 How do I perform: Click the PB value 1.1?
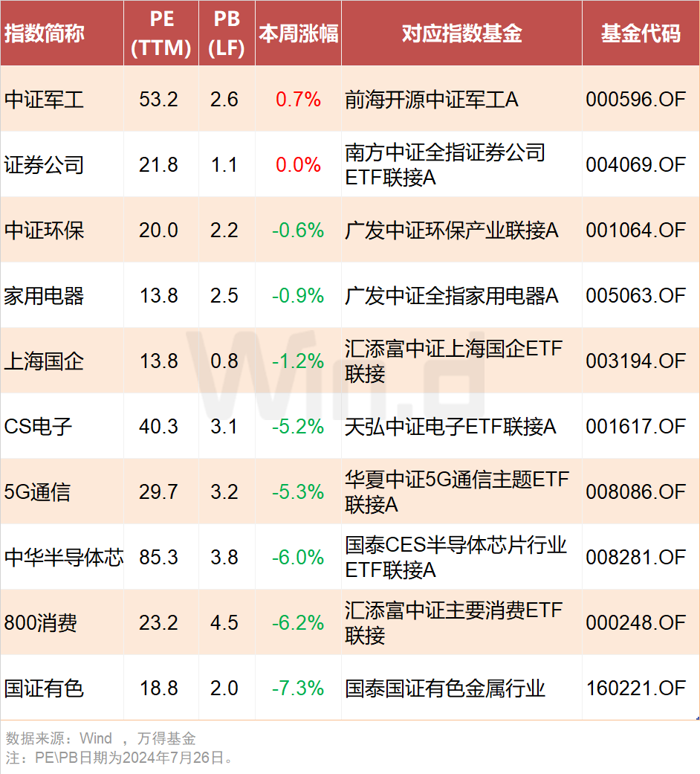[x=224, y=165]
